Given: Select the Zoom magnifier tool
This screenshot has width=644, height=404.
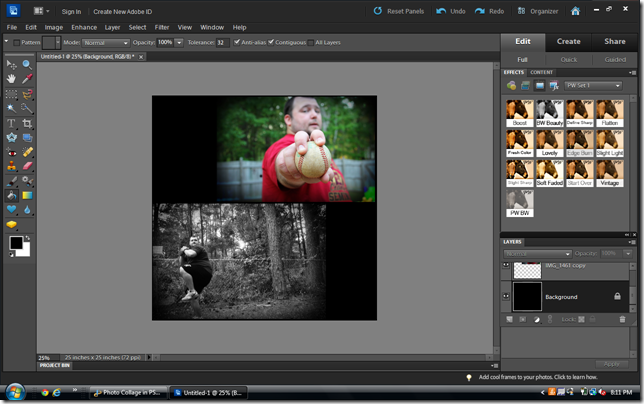Looking at the screenshot, I should [x=27, y=63].
